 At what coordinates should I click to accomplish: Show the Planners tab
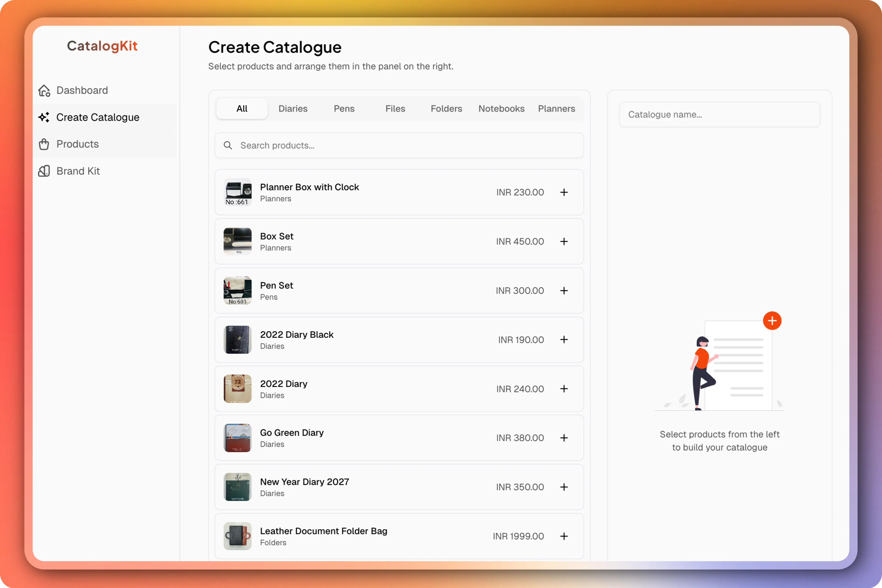tap(557, 109)
